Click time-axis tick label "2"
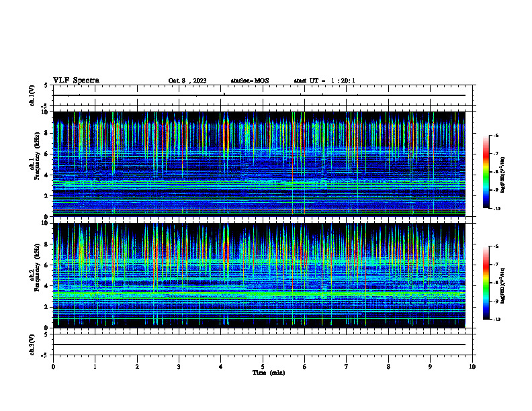Image resolution: width=532 pixels, height=411 pixels. [x=137, y=367]
